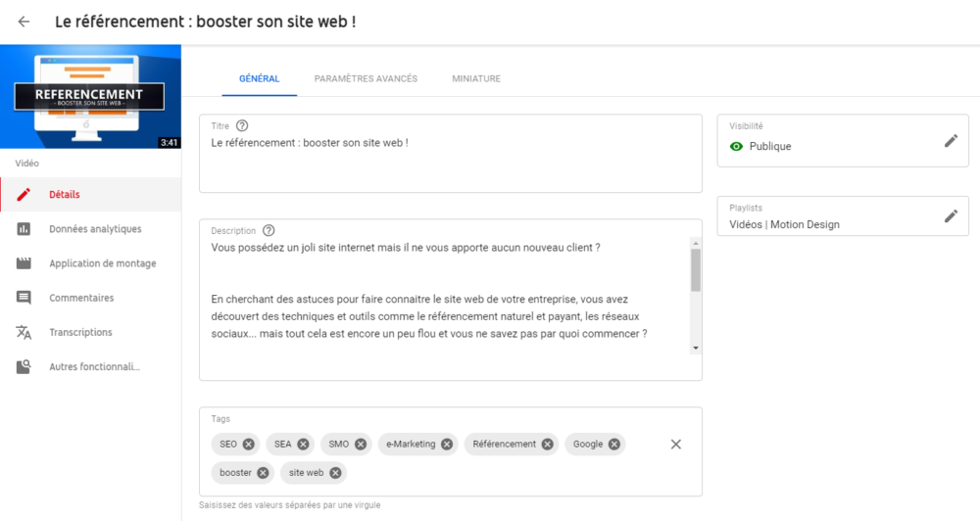The height and width of the screenshot is (521, 980).
Task: Open Application de montage clapperboard icon
Action: tap(24, 263)
